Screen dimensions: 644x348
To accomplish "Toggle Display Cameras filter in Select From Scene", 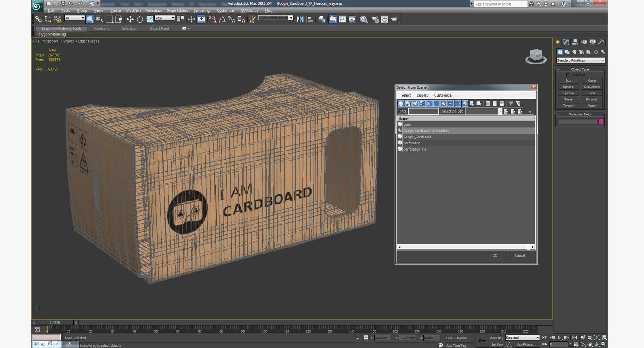I will (x=422, y=104).
